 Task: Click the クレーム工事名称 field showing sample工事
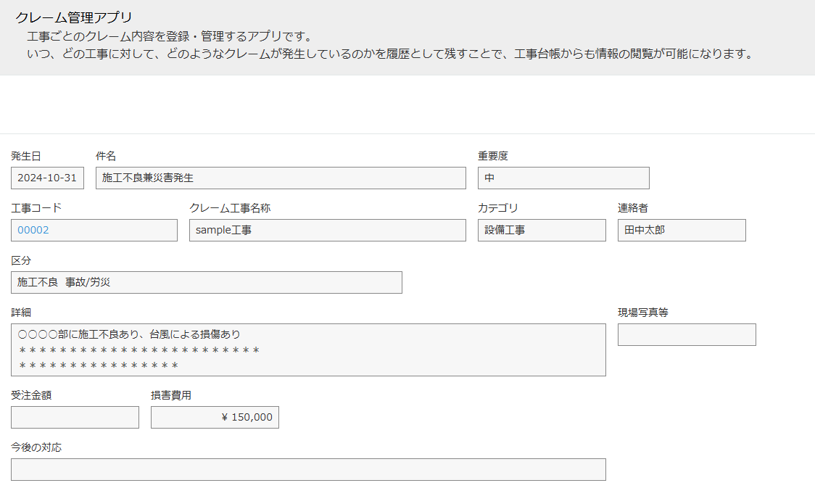tap(327, 230)
